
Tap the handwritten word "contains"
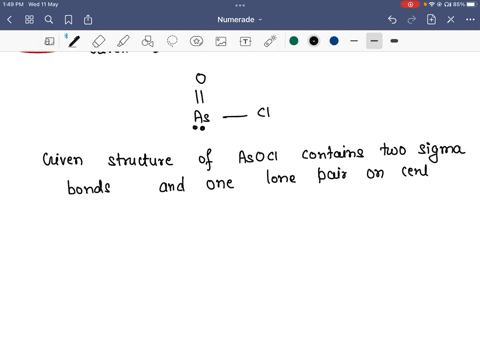click(x=333, y=153)
